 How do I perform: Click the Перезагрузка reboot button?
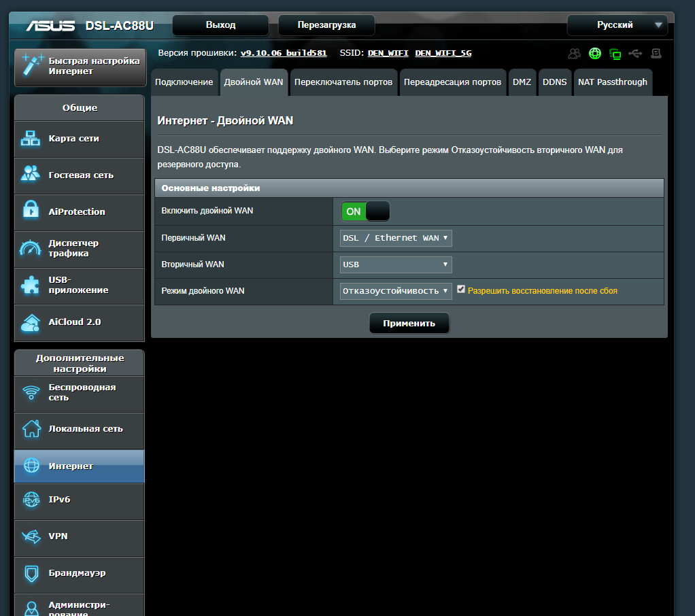(x=326, y=25)
